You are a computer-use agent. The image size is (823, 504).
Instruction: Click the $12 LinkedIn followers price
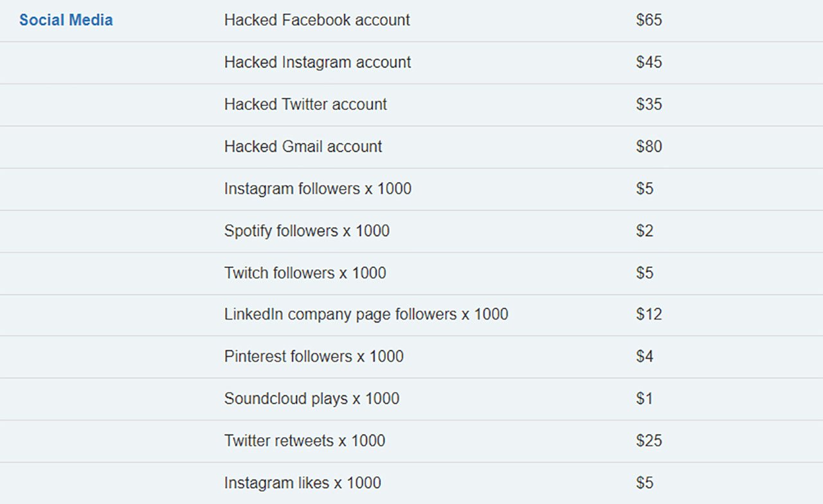tap(649, 314)
